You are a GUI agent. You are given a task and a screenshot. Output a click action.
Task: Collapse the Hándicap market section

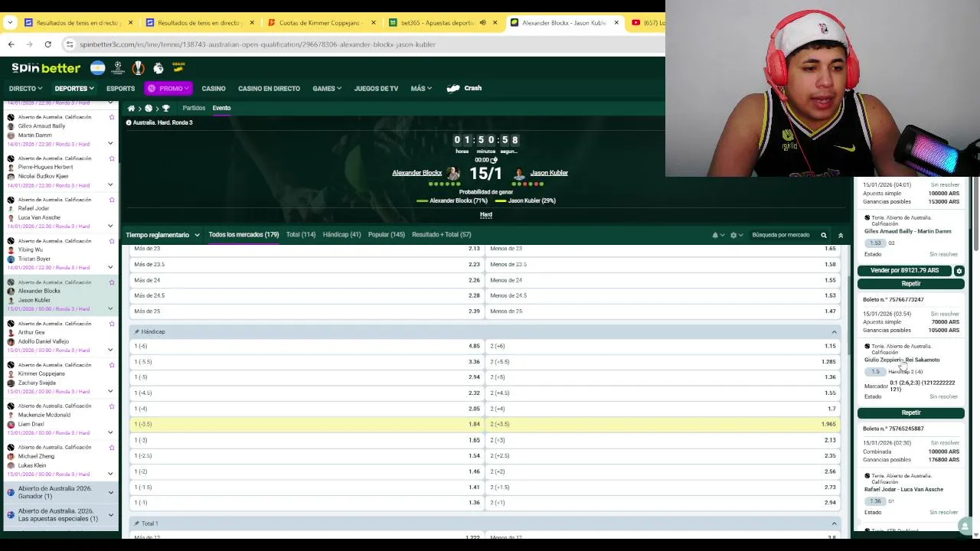(834, 332)
